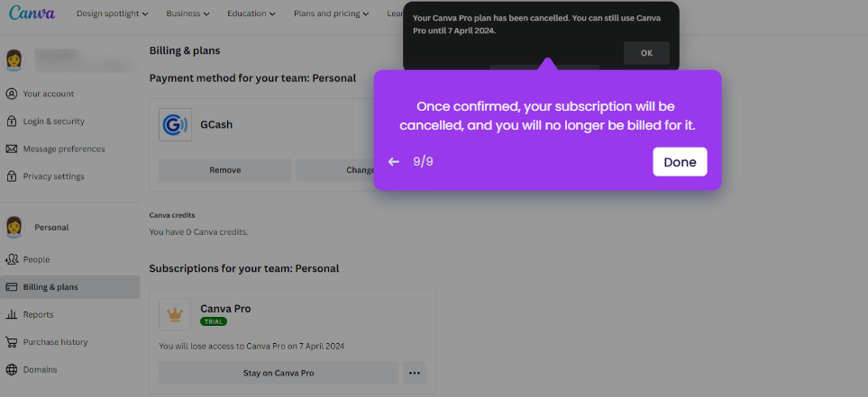
Task: Open Reports in the sidebar
Action: pos(38,314)
